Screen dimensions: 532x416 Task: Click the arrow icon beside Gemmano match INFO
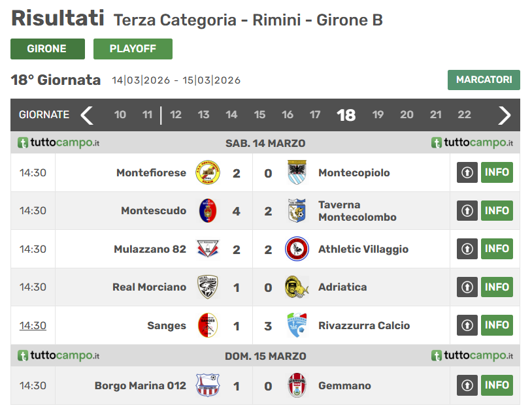[x=467, y=385]
